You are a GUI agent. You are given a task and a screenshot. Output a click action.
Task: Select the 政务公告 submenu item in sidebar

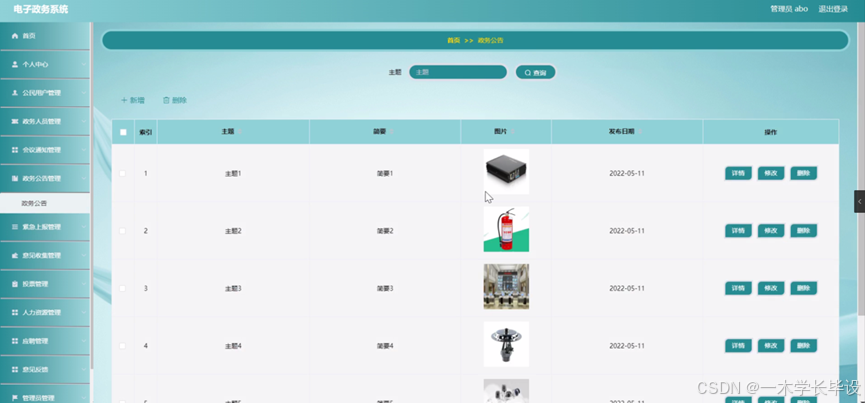(x=45, y=203)
